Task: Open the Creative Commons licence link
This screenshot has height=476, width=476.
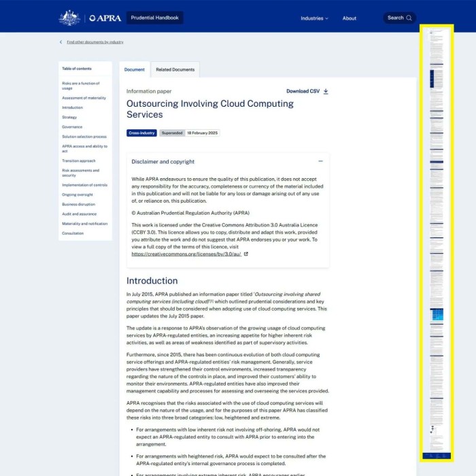Action: [186, 254]
